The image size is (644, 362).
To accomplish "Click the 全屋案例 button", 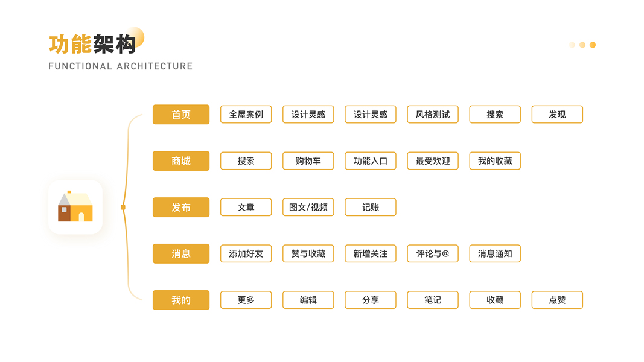I will tap(246, 115).
